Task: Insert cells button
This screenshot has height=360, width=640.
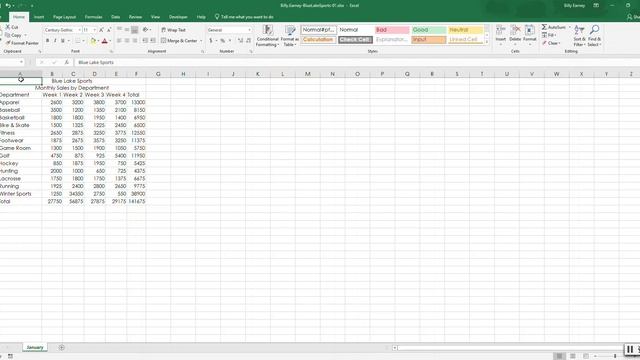Action: 500,35
